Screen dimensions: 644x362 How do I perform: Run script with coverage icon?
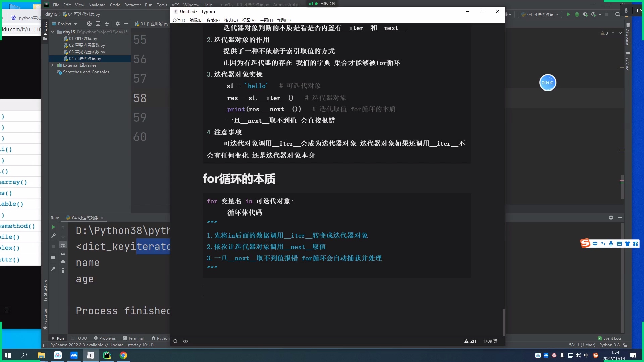586,15
